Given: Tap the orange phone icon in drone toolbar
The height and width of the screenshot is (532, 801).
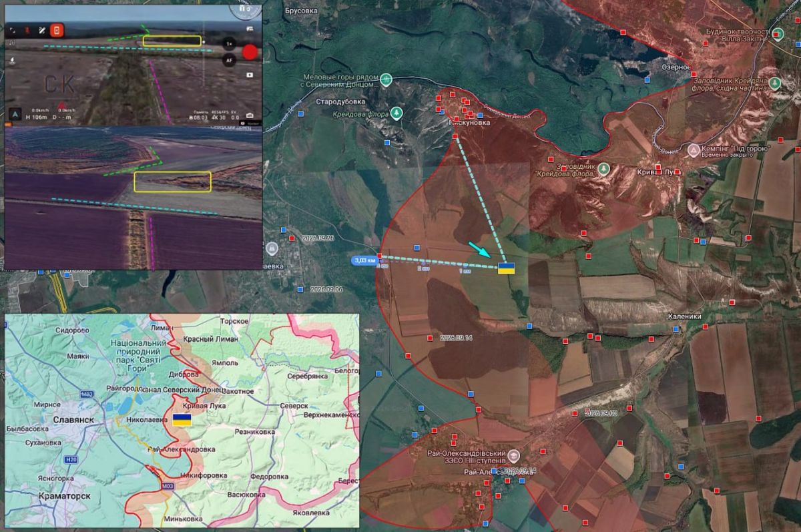Looking at the screenshot, I should (x=56, y=30).
